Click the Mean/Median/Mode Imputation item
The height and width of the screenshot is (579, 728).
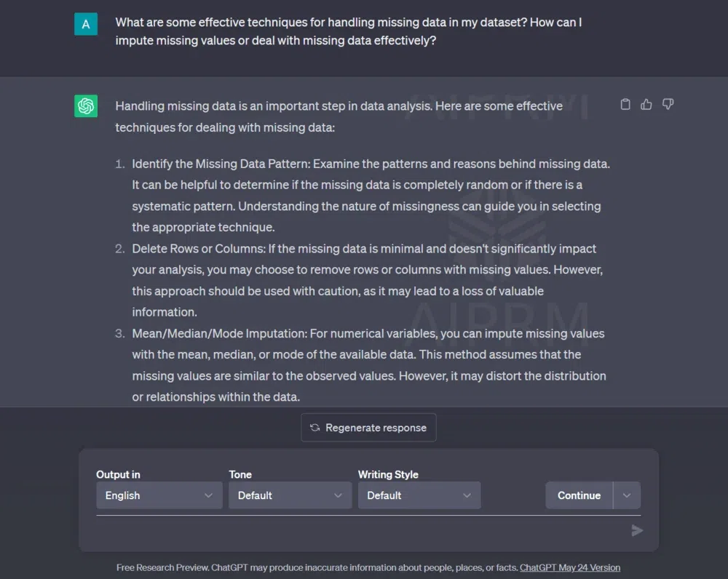(368, 365)
